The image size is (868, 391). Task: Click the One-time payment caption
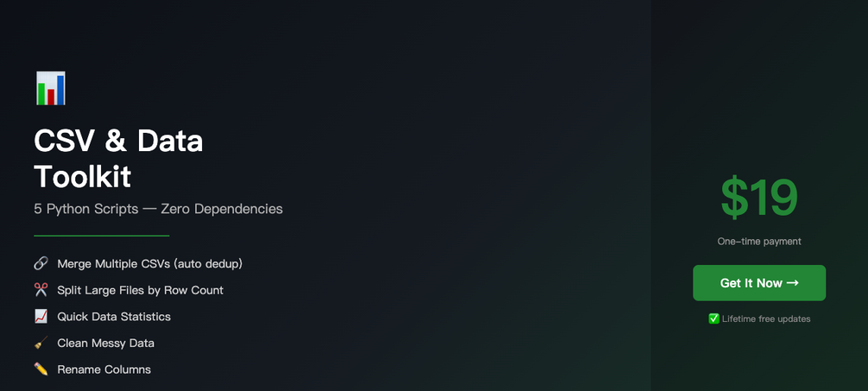pyautogui.click(x=759, y=242)
